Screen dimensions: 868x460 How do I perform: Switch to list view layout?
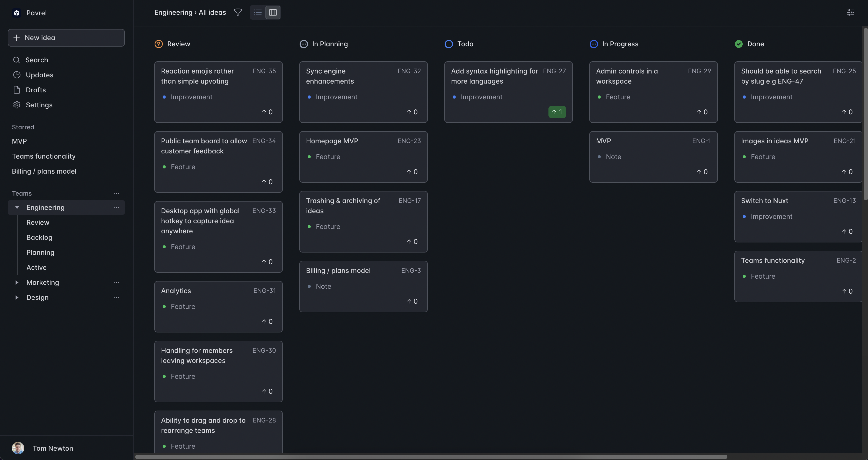click(258, 12)
